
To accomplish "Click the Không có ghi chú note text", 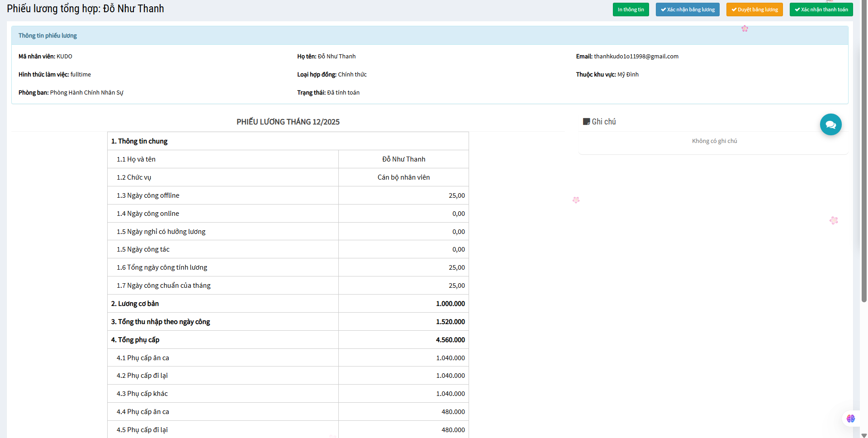I will (x=714, y=141).
